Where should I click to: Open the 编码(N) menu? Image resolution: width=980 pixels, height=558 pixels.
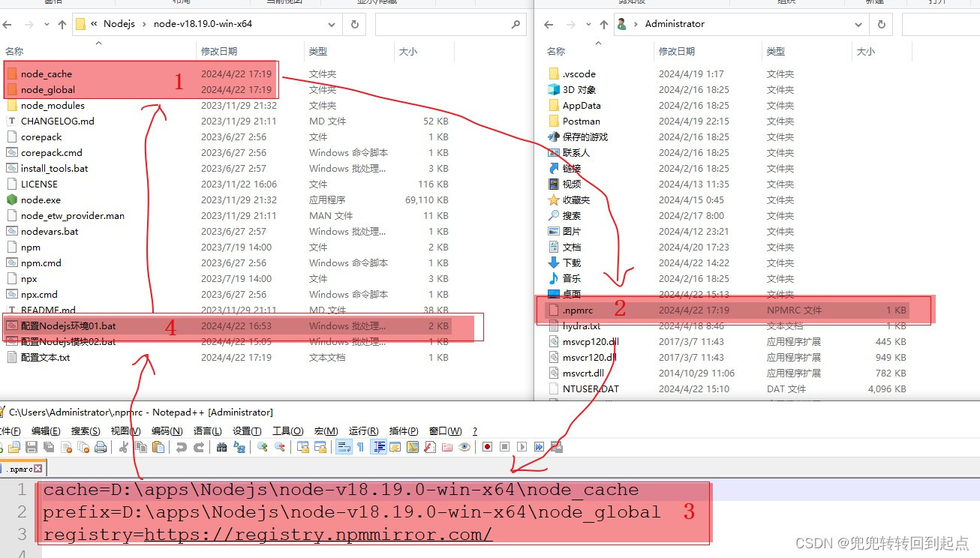pyautogui.click(x=167, y=430)
